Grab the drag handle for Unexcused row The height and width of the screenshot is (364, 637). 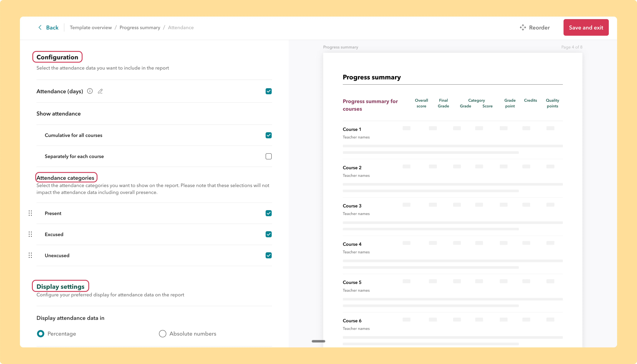(x=30, y=255)
